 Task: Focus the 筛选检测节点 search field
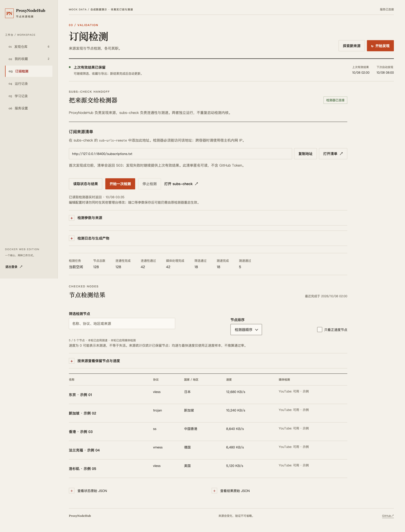point(122,324)
